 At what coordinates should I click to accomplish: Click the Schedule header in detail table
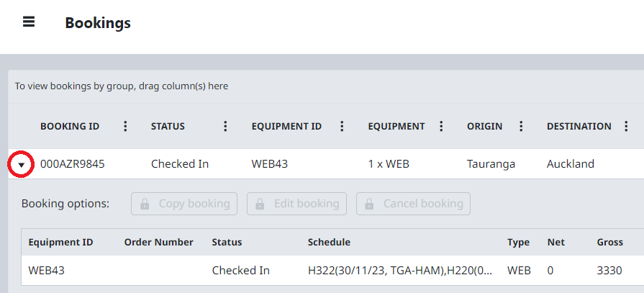[329, 242]
